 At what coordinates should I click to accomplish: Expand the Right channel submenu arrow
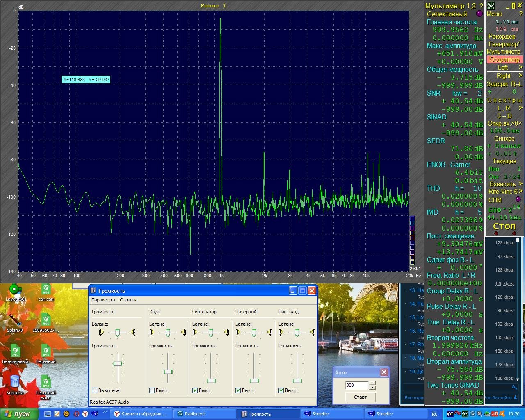click(x=520, y=75)
